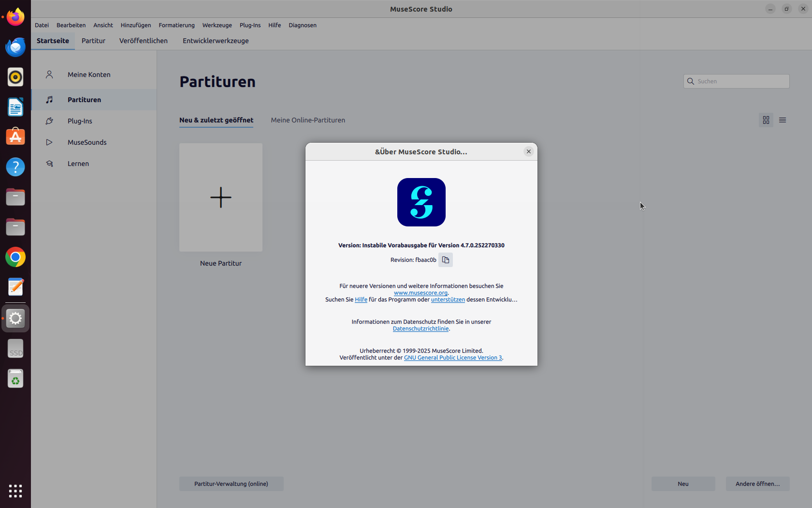Launch Rhythmbox from the dock
The image size is (812, 508).
point(15,77)
